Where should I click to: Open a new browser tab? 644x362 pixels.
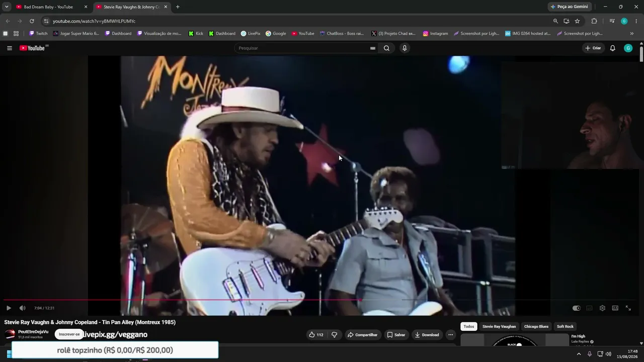(x=178, y=7)
